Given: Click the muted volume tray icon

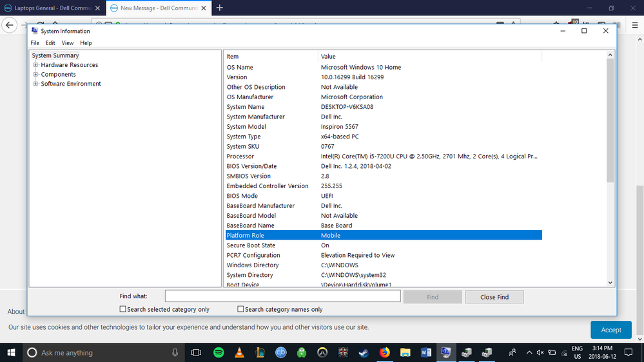Looking at the screenshot, I should [540, 352].
